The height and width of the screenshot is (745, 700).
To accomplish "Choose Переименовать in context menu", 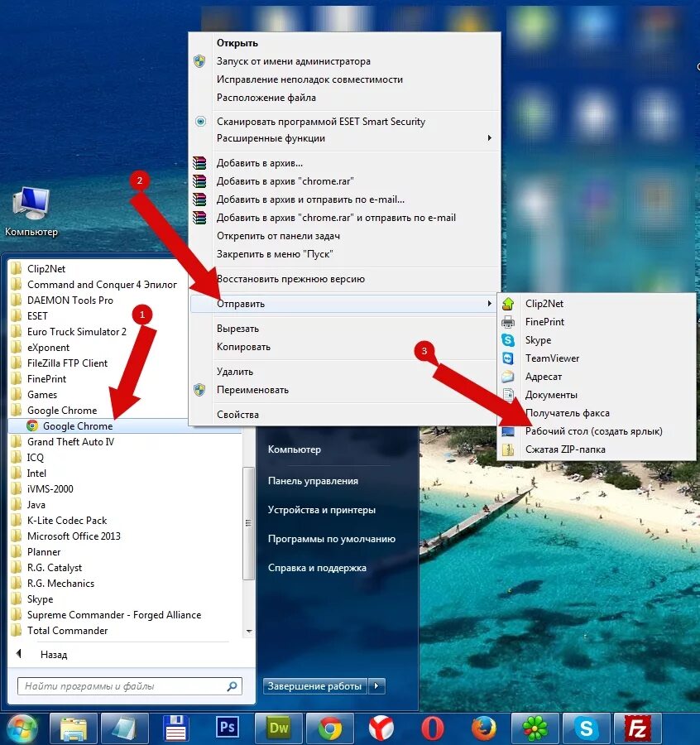I will coord(252,390).
